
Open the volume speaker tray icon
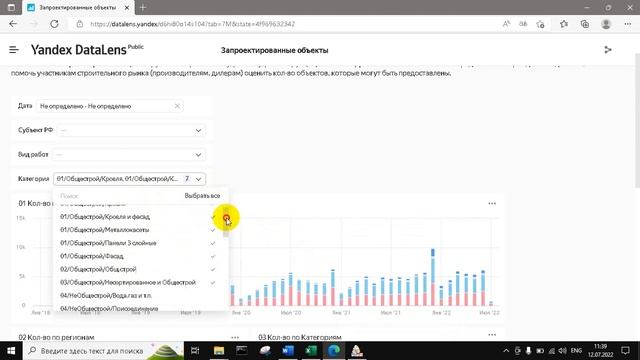[x=562, y=351]
